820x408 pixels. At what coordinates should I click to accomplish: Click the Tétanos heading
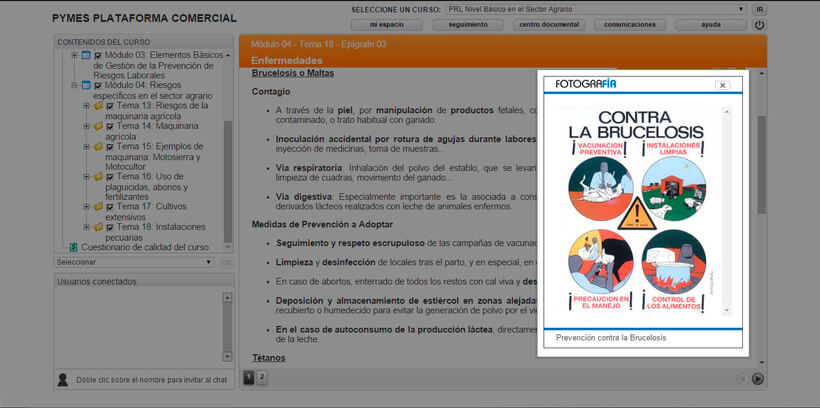(x=268, y=358)
